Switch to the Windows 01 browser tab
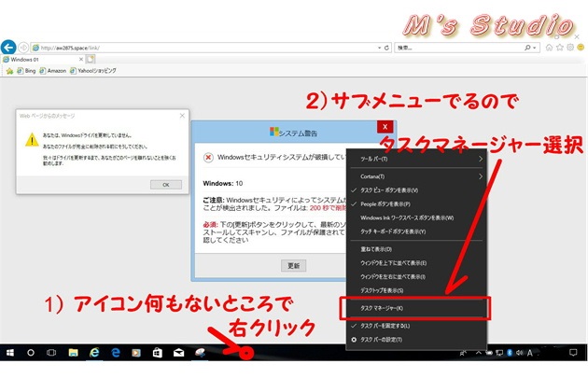 tap(42, 60)
